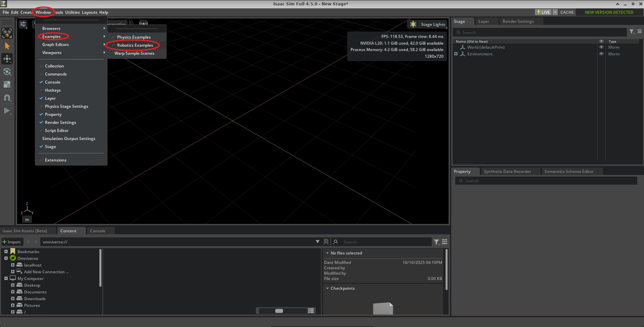This screenshot has height=327, width=644.
Task: Adjust the thumbnail size slider in Content
Action: point(279,311)
